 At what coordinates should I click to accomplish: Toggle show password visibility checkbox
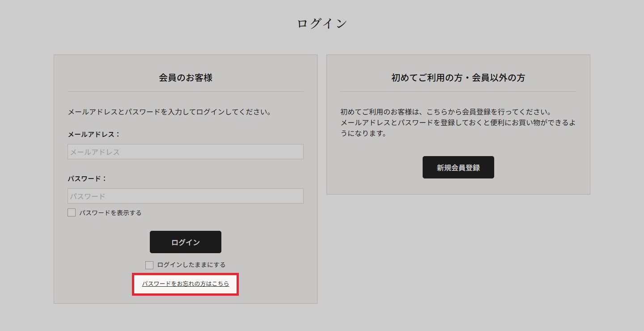71,212
